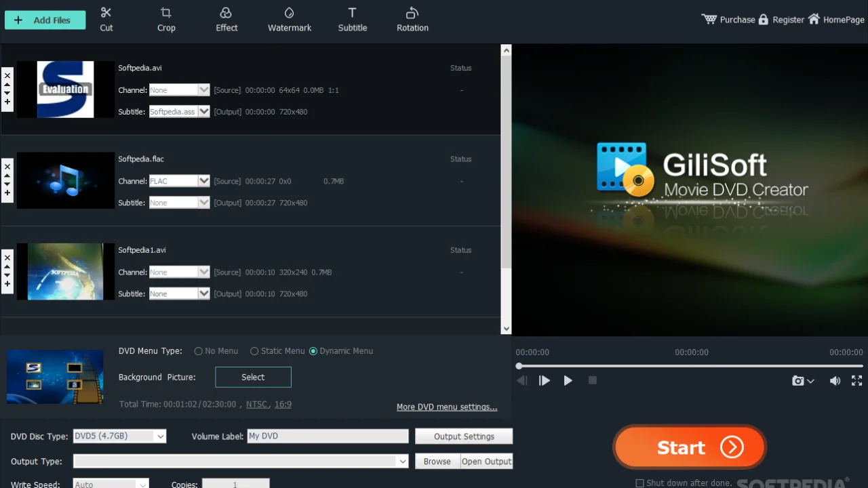Select the Softpedia.flac music thumbnail
The width and height of the screenshot is (868, 488).
(x=65, y=180)
